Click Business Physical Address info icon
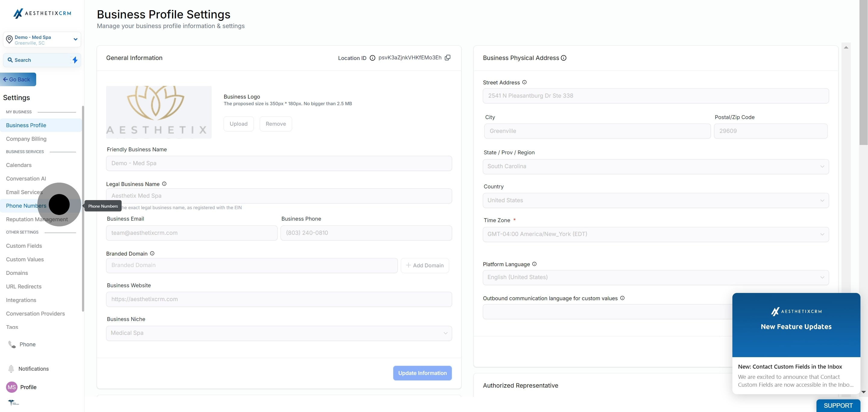The image size is (868, 412). (563, 58)
